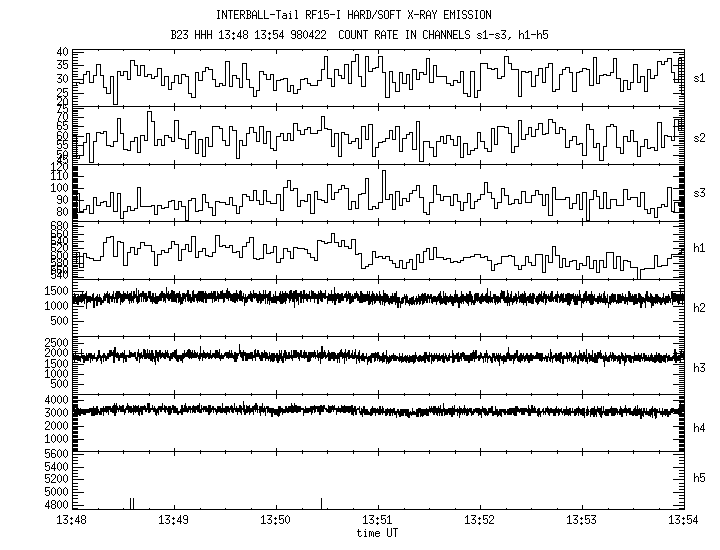Image resolution: width=720 pixels, height=550 pixels.
Task: Click the 5600 y-axis value in h5 panel
Action: coord(55,453)
